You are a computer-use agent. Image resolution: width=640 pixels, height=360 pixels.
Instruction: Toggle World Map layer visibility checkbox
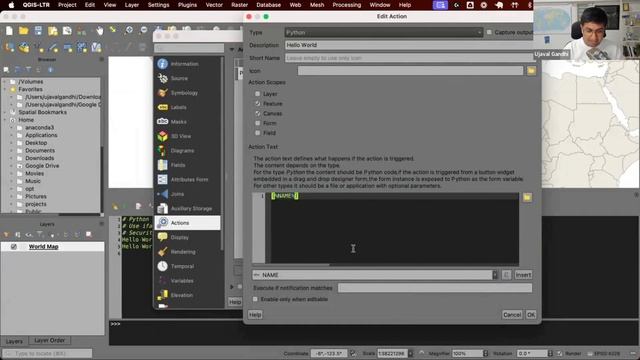[x=14, y=247]
